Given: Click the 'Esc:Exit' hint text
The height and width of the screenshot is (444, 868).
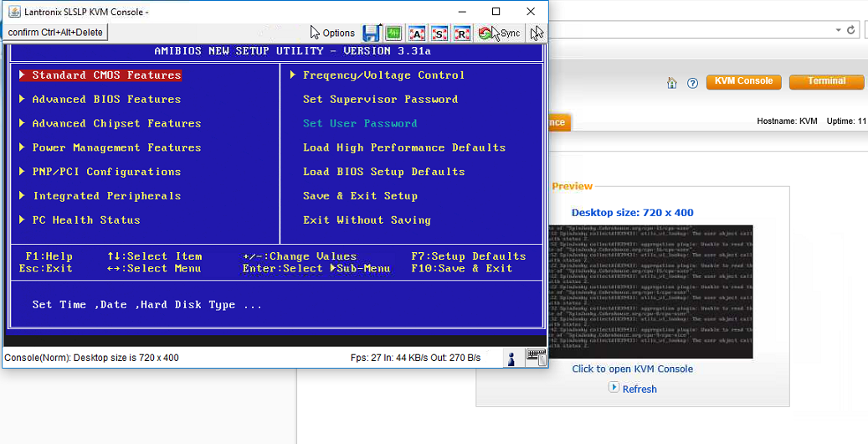Looking at the screenshot, I should point(45,268).
